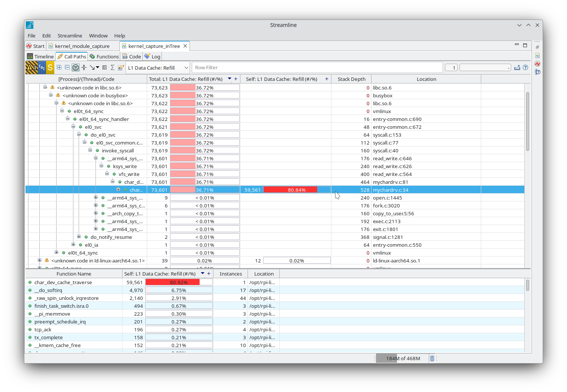Click the collapse-all rows icon
The height and width of the screenshot is (392, 567).
click(x=67, y=67)
